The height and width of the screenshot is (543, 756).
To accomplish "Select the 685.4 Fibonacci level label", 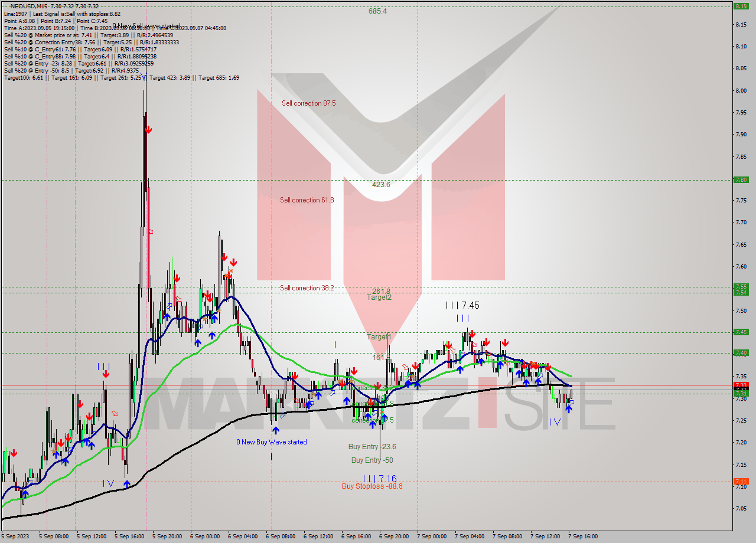I will pos(377,11).
